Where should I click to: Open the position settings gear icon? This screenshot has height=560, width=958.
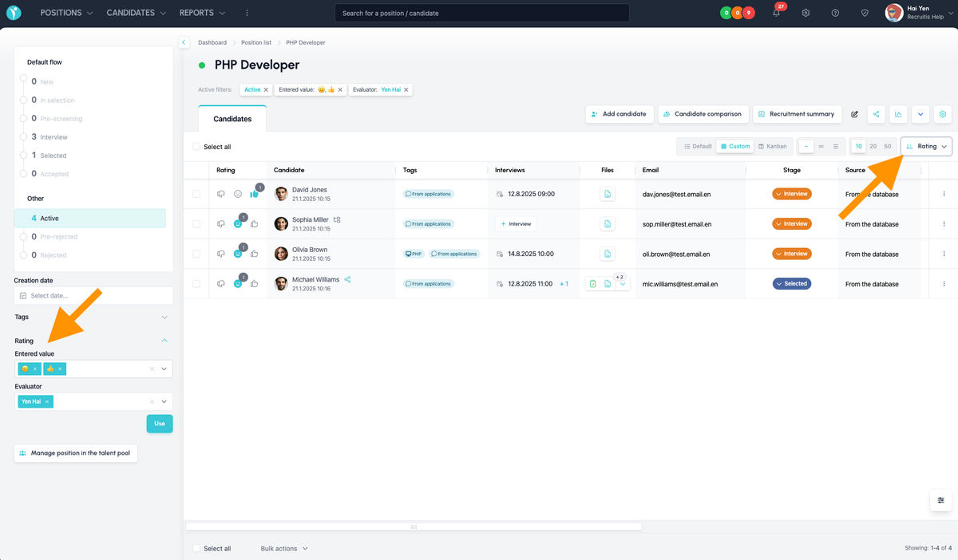(943, 114)
